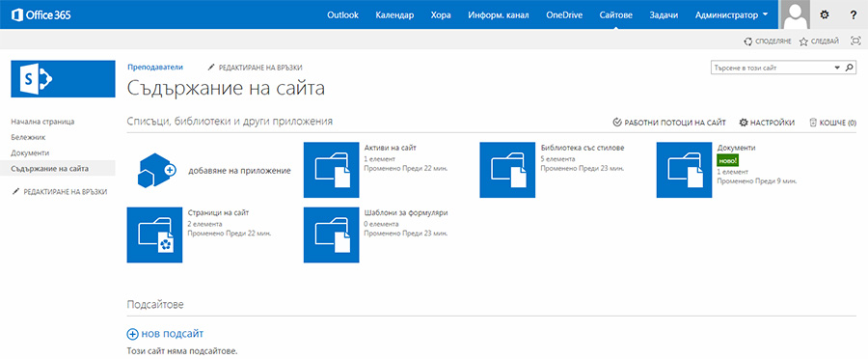This screenshot has width=868, height=359.
Task: Click Шаблони за формуляри tile icon
Action: [x=331, y=235]
